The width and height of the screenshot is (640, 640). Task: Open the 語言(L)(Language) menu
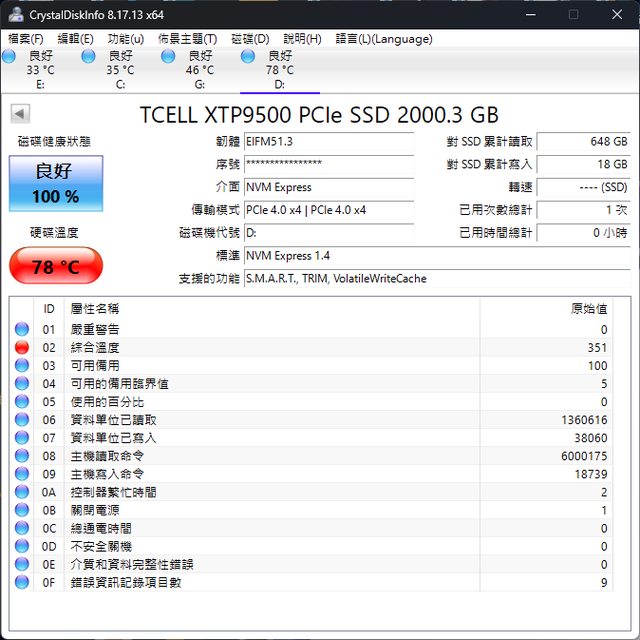tap(384, 39)
